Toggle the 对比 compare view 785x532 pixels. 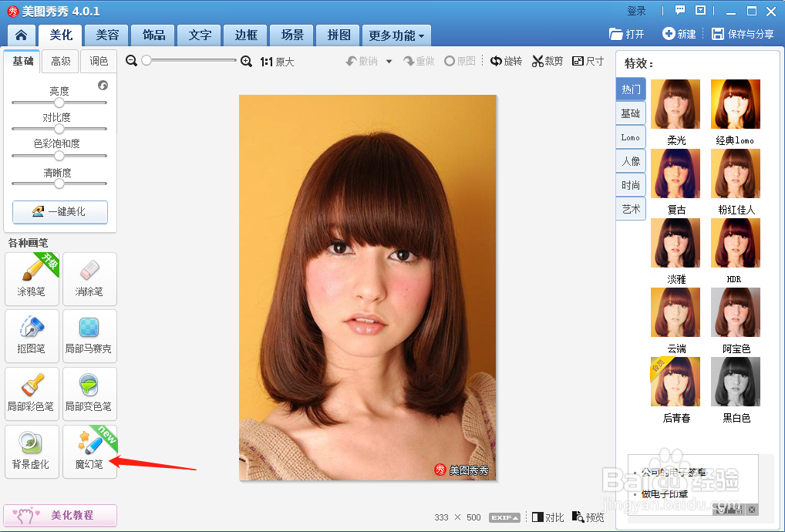coord(547,517)
